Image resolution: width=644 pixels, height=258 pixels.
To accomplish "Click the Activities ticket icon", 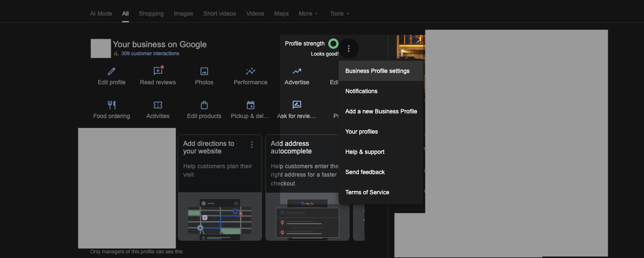I will point(158,105).
